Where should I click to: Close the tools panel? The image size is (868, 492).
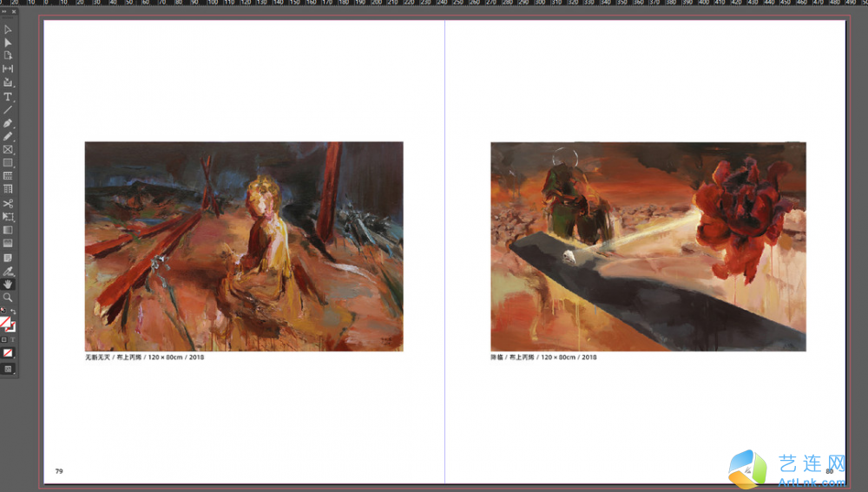tap(14, 11)
